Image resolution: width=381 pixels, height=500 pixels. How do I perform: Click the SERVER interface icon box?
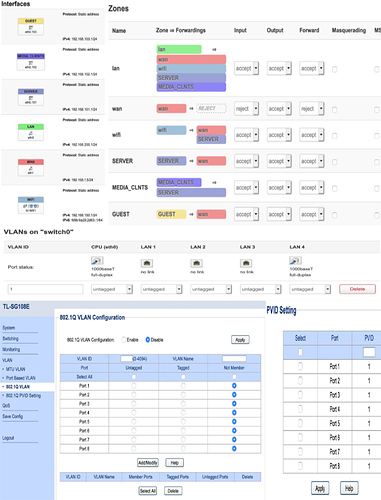pos(31,97)
